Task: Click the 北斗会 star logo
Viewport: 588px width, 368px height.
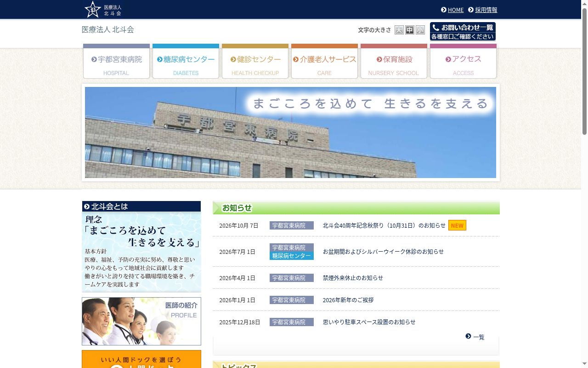Action: (104, 9)
